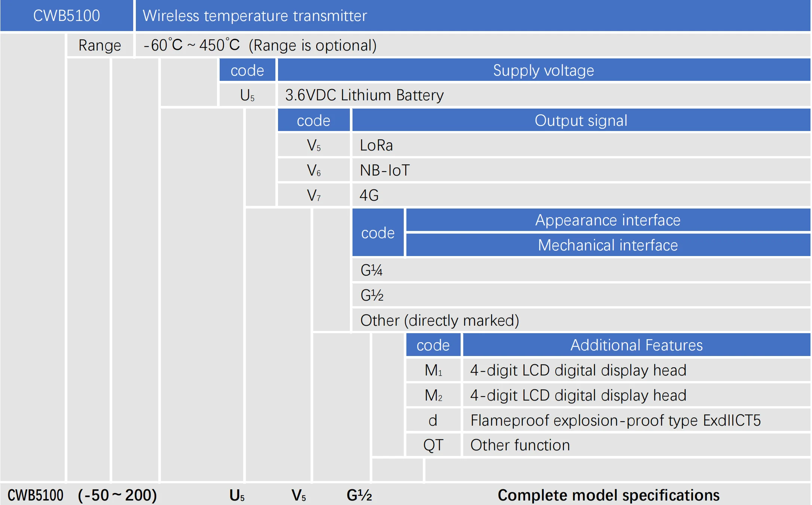Click the 3.6VDC Lithium Battery row

364,95
